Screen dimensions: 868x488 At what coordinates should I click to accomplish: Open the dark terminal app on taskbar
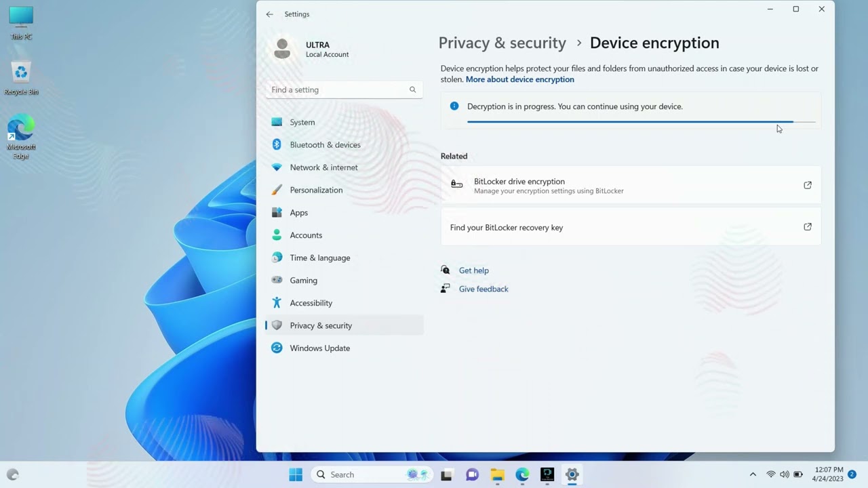547,475
